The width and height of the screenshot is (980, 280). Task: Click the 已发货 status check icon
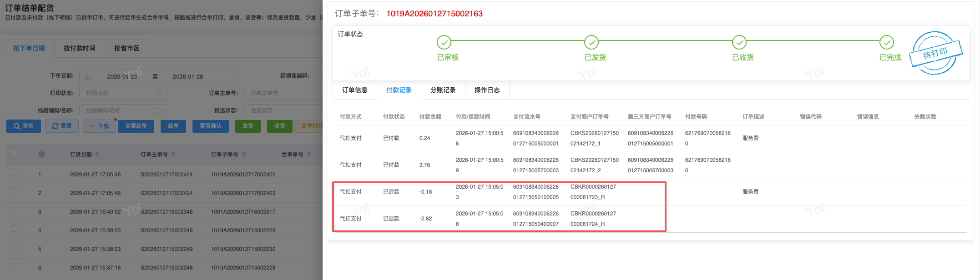591,42
